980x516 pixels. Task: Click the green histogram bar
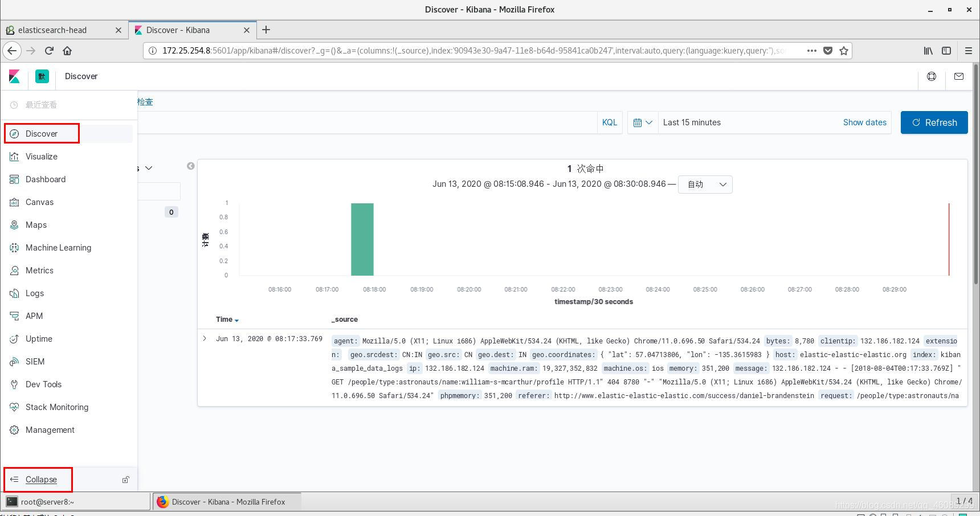pyautogui.click(x=362, y=239)
